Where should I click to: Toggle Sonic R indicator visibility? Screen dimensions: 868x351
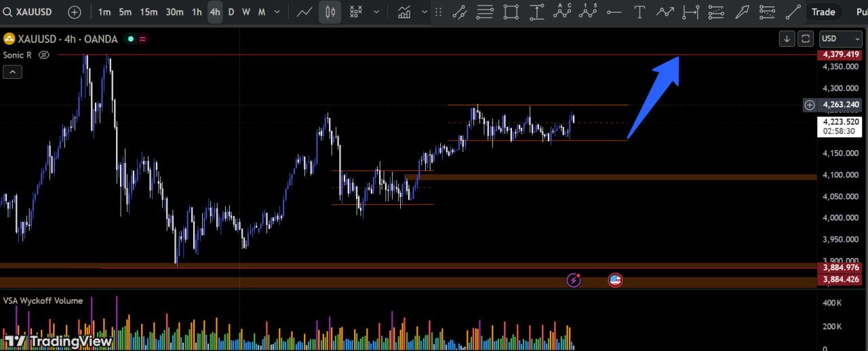(x=44, y=55)
